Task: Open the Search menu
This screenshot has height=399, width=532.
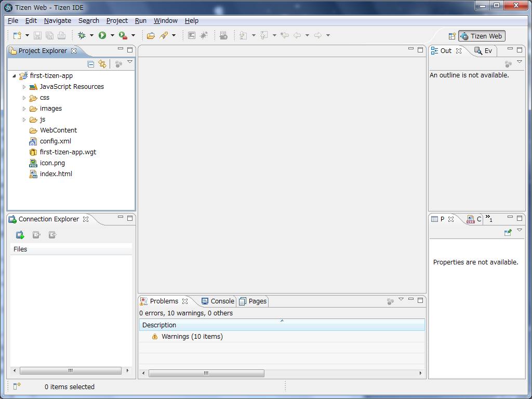Action: [89, 21]
